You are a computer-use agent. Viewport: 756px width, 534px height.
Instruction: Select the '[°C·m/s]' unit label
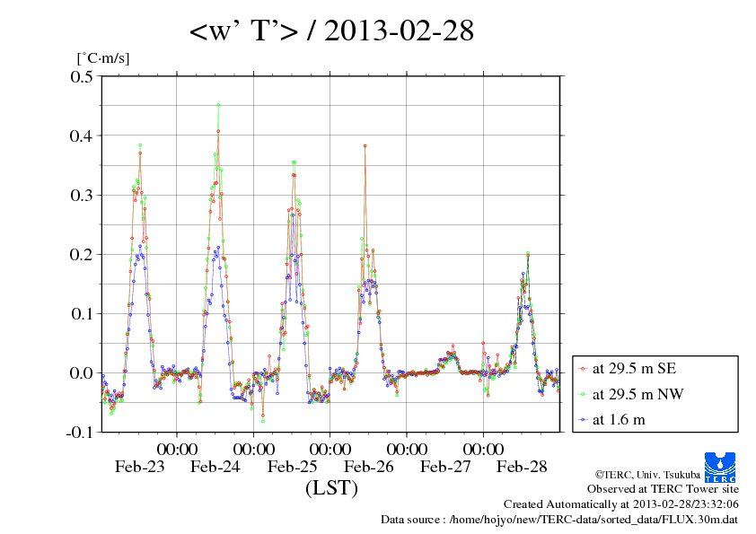pyautogui.click(x=103, y=58)
